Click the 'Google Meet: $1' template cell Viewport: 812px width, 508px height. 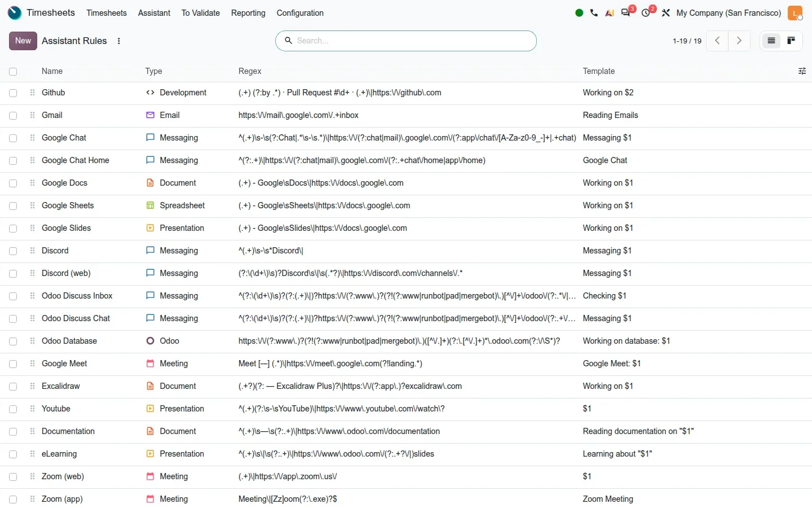(612, 364)
